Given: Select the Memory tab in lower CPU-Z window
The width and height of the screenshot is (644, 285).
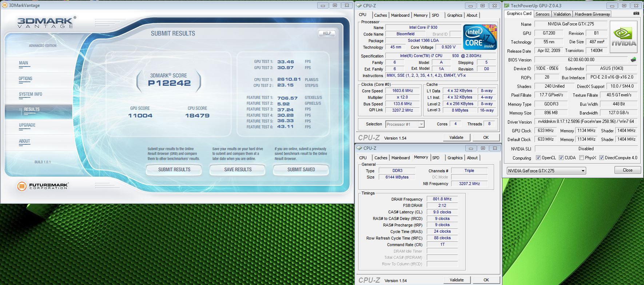Looking at the screenshot, I should [421, 157].
